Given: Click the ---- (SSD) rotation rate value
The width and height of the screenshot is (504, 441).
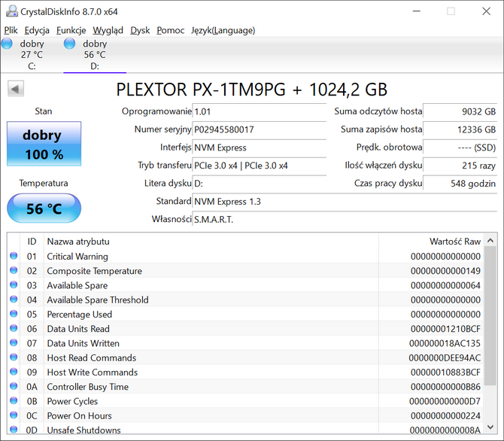Looking at the screenshot, I should 460,148.
